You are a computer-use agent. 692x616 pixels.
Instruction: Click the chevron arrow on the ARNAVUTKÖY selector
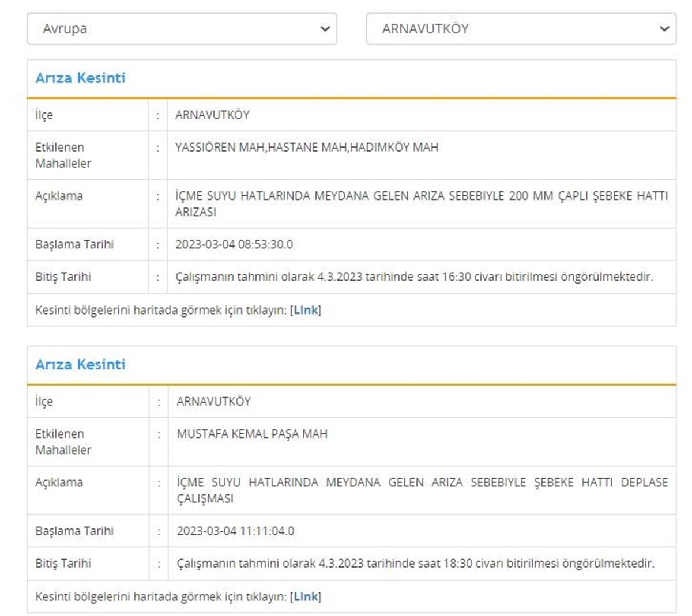tap(664, 29)
